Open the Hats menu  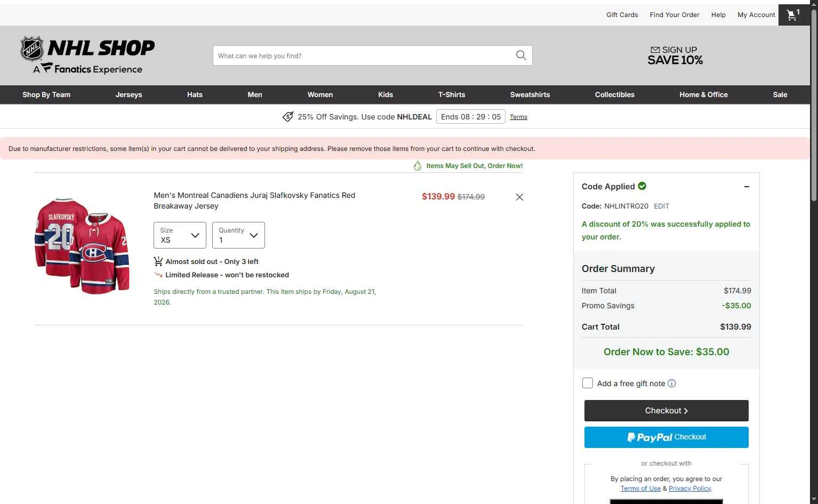[195, 94]
